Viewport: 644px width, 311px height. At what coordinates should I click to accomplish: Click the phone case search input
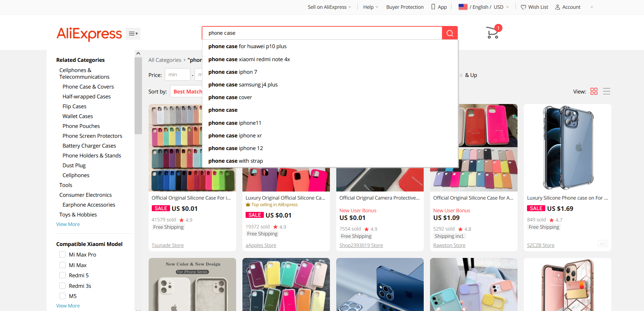click(322, 33)
